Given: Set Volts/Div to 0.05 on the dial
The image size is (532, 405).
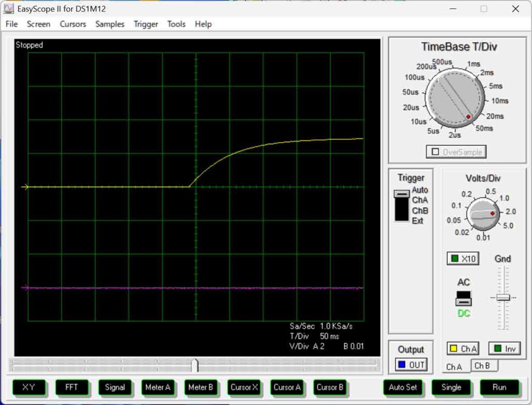Looking at the screenshot, I should click(454, 221).
